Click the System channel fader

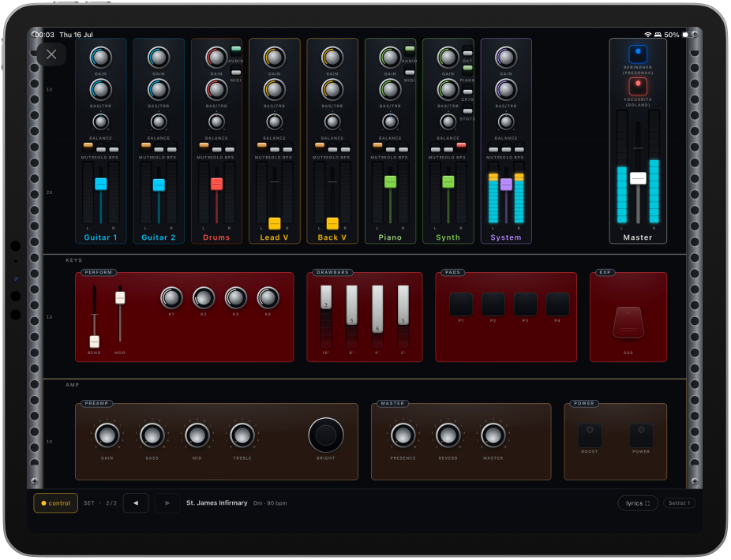click(506, 185)
